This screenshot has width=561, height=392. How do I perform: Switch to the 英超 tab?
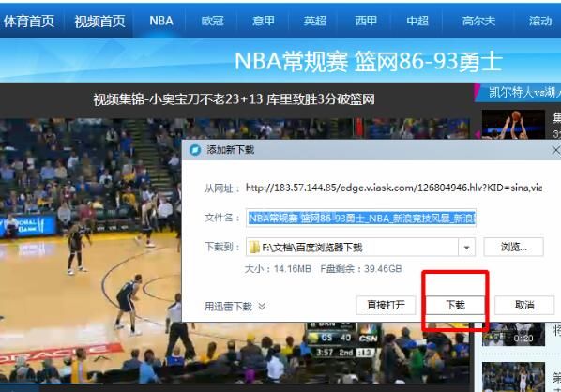(315, 21)
